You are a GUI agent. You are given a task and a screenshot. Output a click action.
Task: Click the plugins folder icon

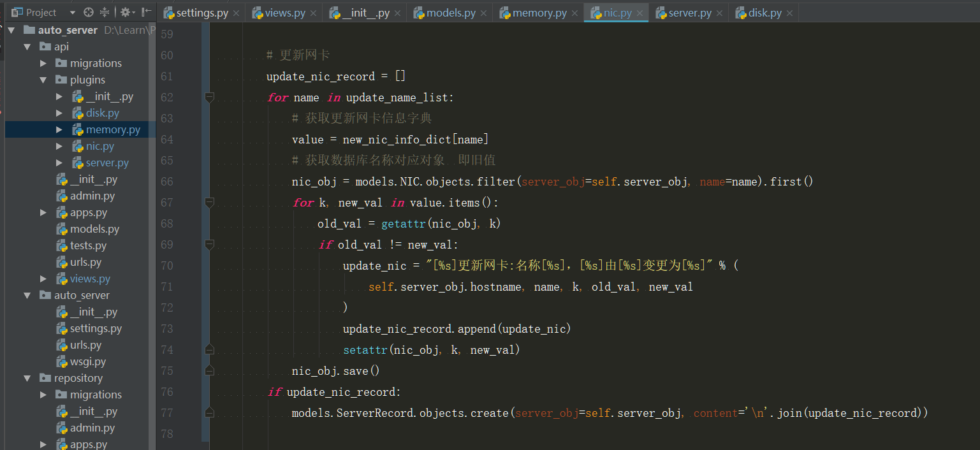pos(61,80)
